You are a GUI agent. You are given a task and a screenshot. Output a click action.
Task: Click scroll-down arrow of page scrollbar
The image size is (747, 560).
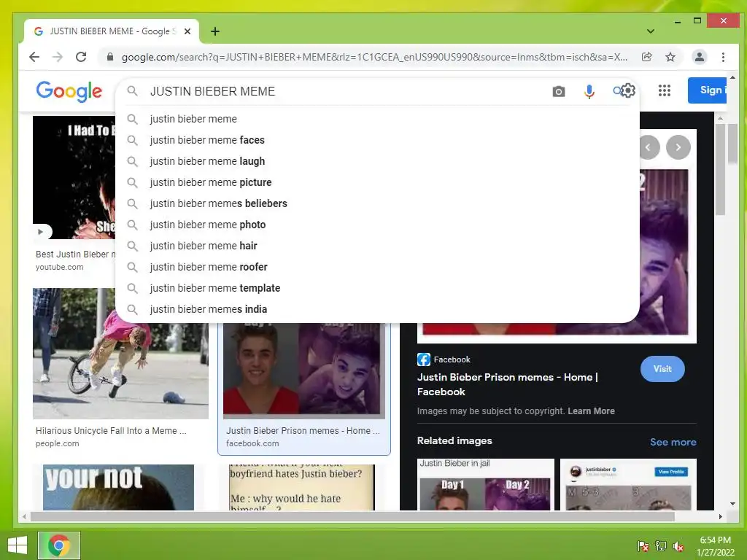[732, 504]
